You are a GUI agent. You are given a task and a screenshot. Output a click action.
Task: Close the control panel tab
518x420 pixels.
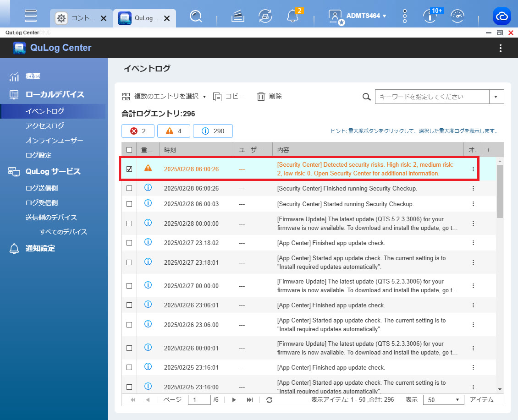click(x=104, y=18)
